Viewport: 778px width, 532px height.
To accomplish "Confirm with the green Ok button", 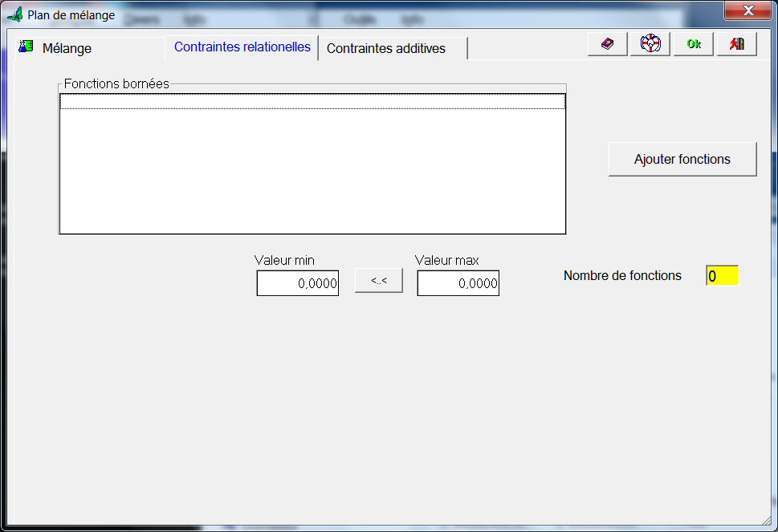I will coord(693,44).
